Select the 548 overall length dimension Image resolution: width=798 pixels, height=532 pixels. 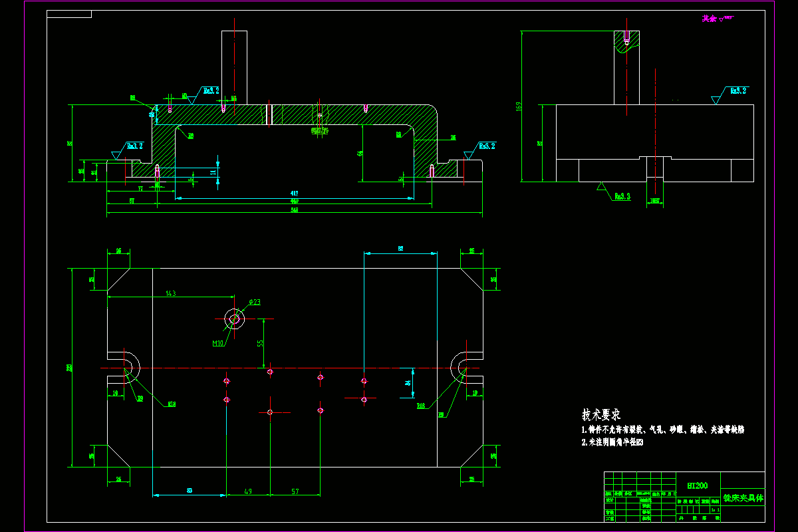click(294, 210)
